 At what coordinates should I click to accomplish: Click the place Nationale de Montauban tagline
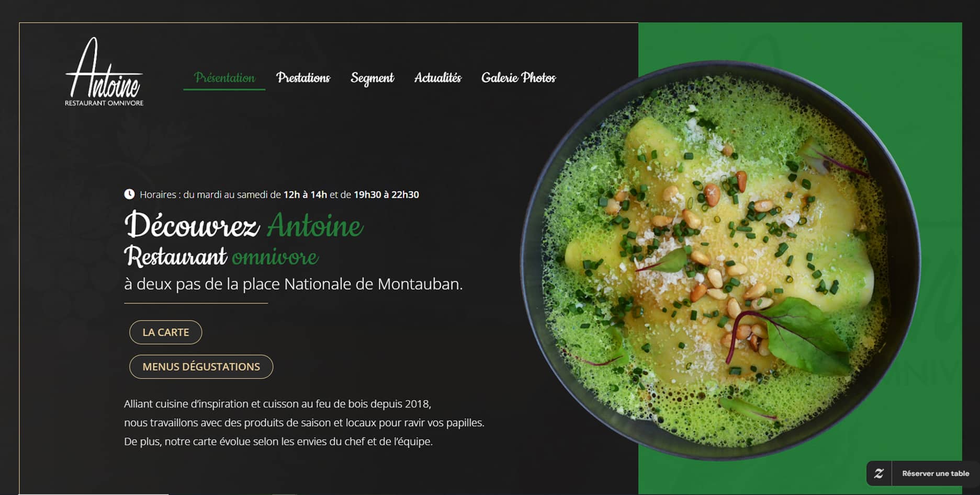(293, 284)
